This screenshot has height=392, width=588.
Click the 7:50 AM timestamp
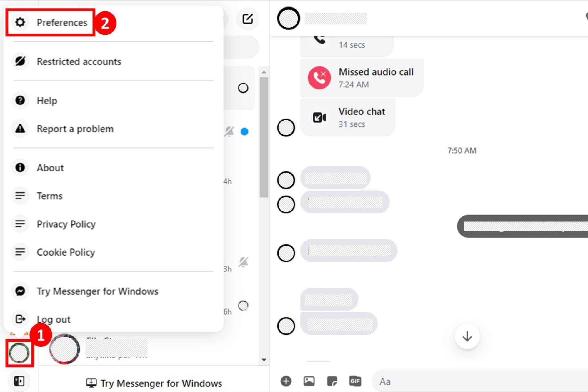coord(462,151)
